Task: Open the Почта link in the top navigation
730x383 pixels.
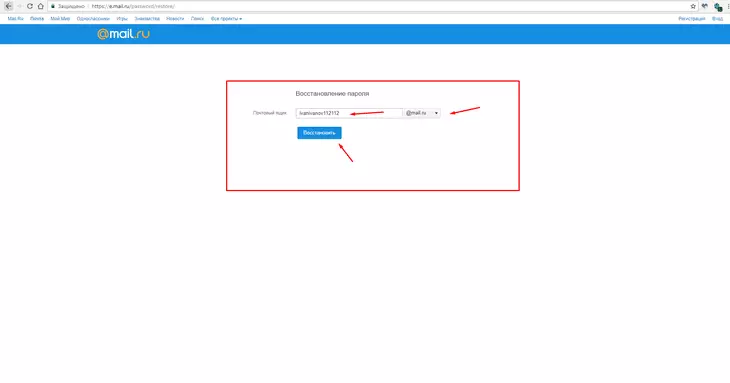Action: coord(37,19)
